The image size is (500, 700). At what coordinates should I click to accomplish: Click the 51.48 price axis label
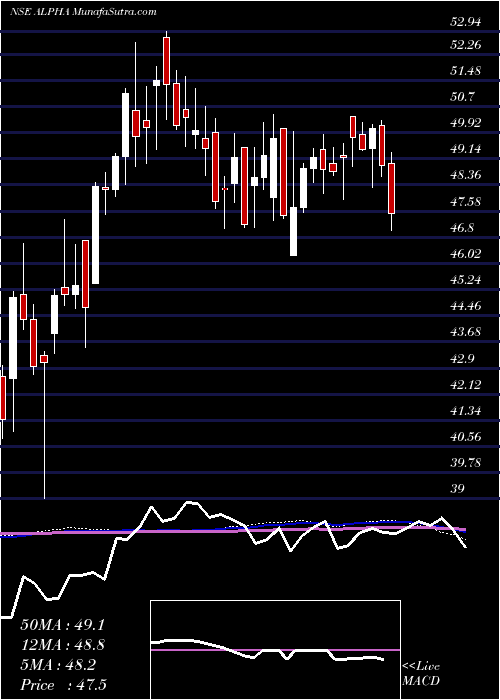pos(465,71)
